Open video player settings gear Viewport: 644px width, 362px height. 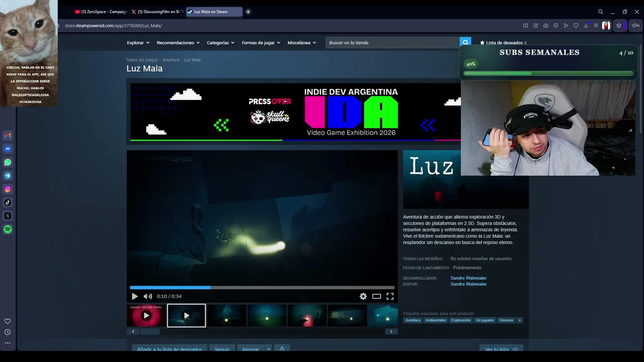point(363,296)
